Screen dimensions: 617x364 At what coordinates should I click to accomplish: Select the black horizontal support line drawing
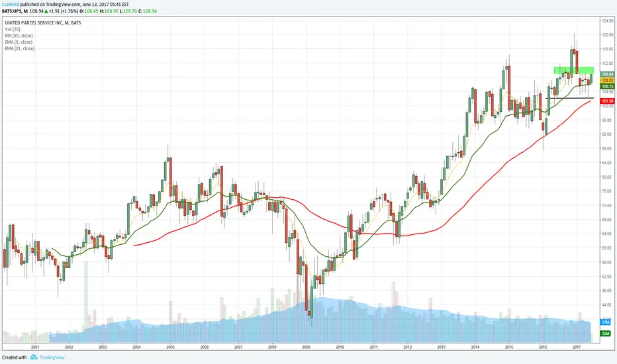pyautogui.click(x=569, y=98)
